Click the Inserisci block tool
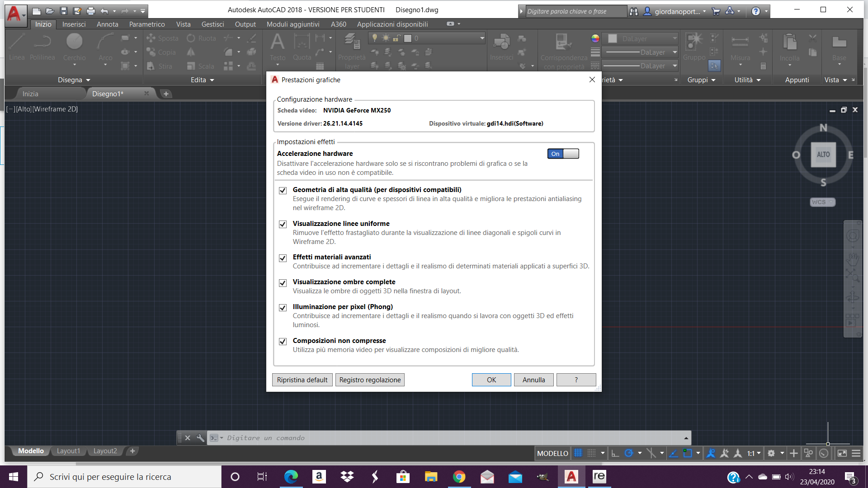The image size is (868, 488). coord(501,47)
